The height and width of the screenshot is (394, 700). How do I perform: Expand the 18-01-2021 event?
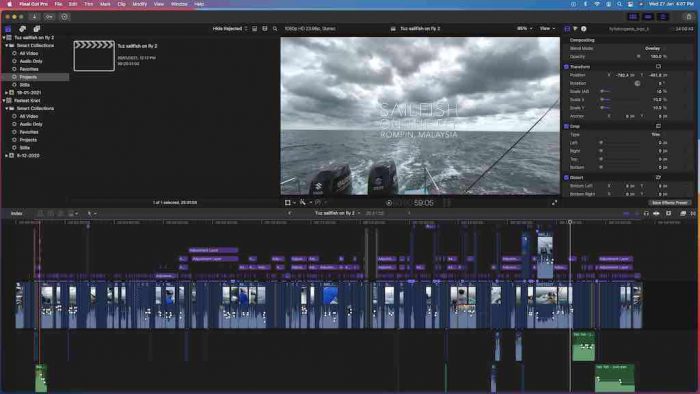6,93
